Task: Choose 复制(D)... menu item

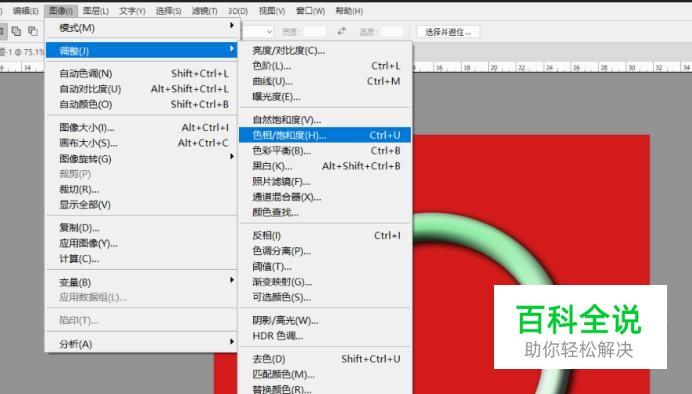Action: coord(141,228)
